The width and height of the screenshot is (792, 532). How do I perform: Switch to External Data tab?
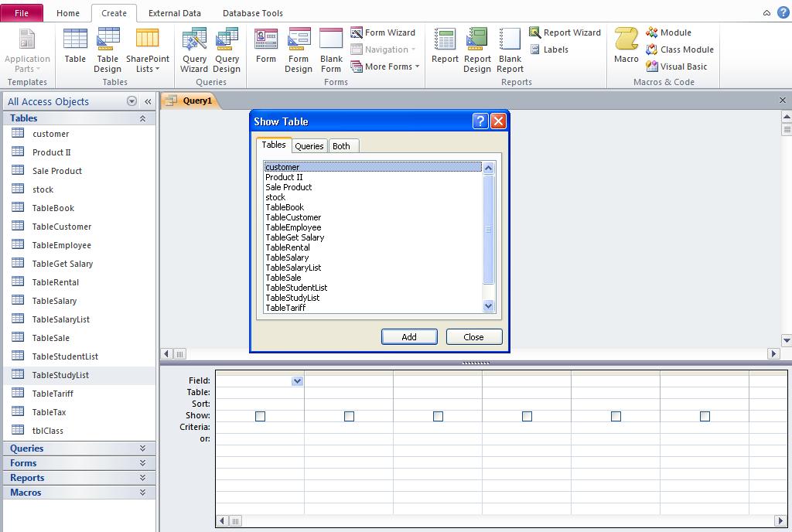click(x=174, y=13)
